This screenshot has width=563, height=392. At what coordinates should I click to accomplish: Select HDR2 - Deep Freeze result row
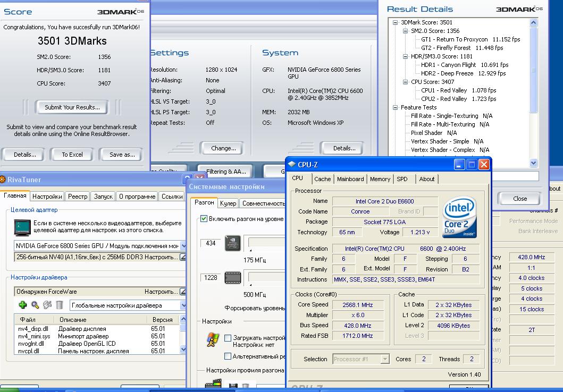click(463, 73)
